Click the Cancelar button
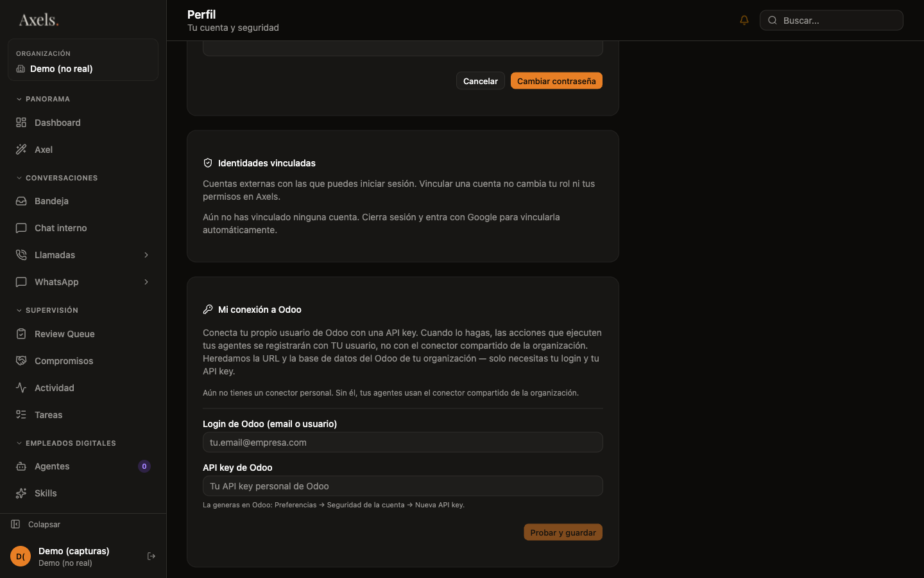924x578 pixels. click(481, 81)
